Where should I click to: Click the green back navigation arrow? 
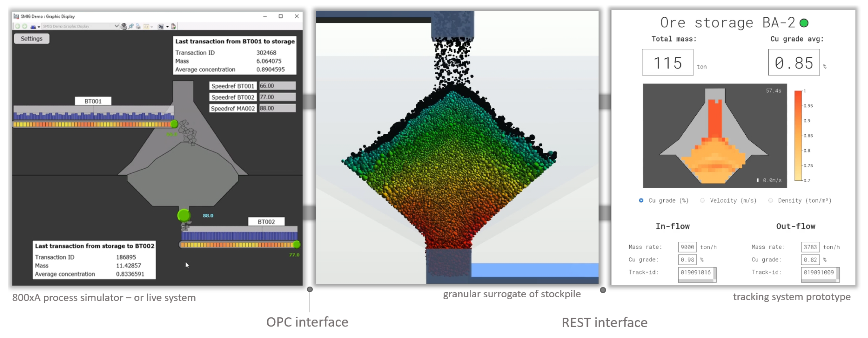[18, 26]
